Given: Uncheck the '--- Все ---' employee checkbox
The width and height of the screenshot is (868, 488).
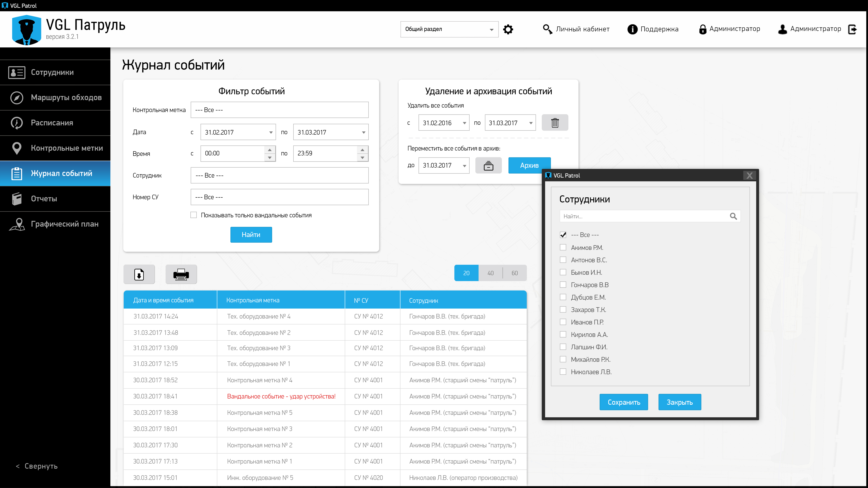Looking at the screenshot, I should pyautogui.click(x=563, y=235).
